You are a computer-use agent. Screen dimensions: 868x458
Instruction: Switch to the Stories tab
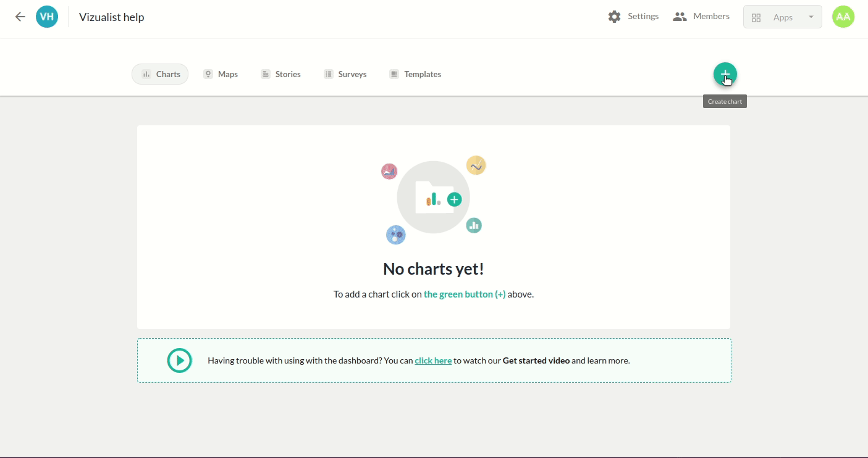(x=280, y=74)
